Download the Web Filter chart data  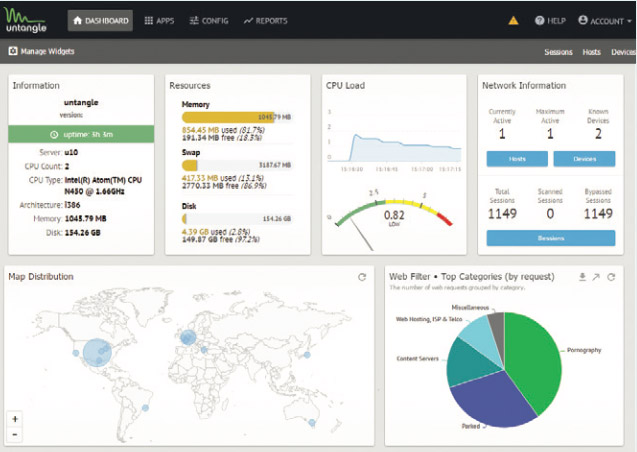click(x=582, y=277)
